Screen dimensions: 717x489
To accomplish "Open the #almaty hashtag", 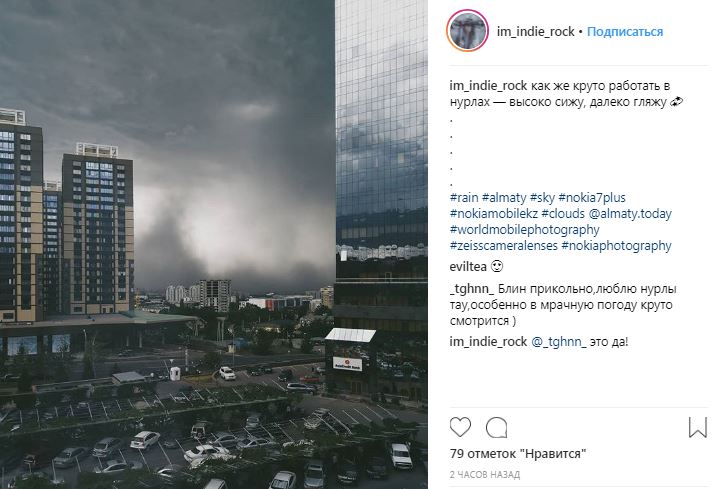I will click(x=504, y=198).
